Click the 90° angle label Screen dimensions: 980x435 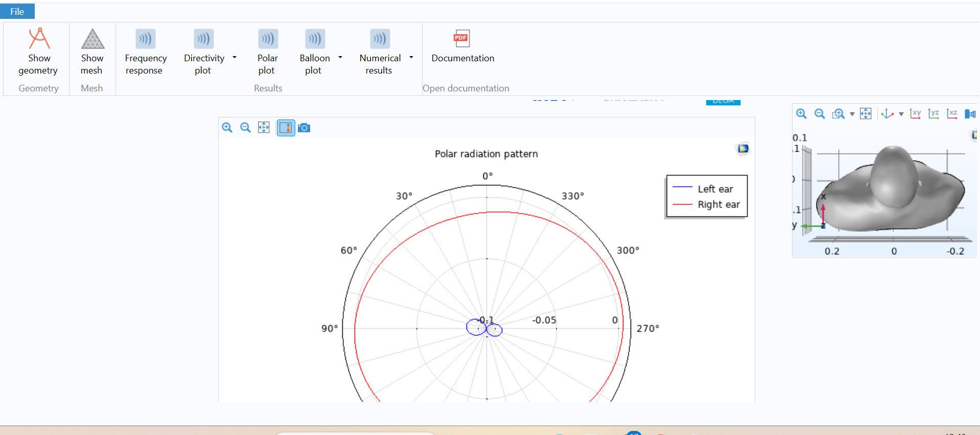click(x=330, y=328)
